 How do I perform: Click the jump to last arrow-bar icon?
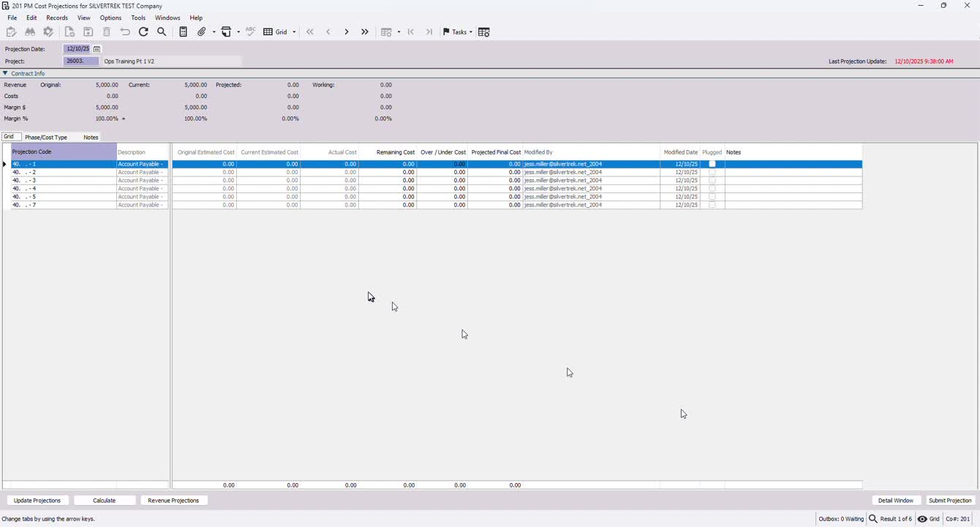pos(429,32)
